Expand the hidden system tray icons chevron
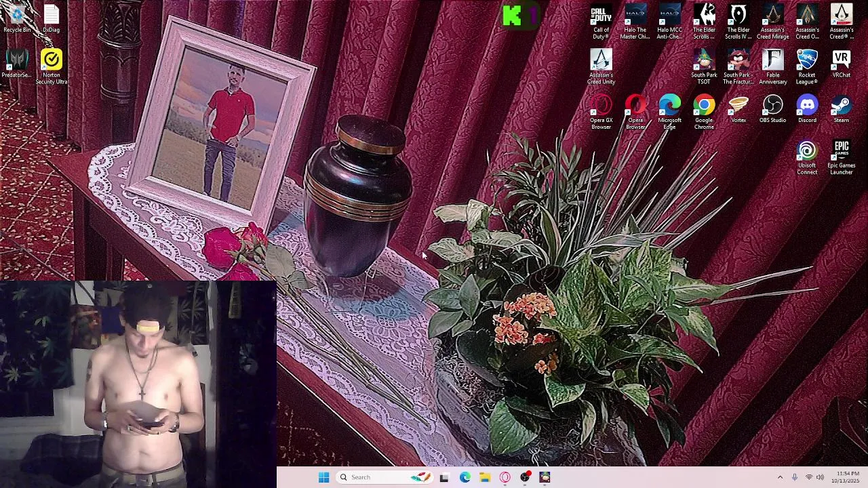The width and height of the screenshot is (868, 488). [780, 477]
